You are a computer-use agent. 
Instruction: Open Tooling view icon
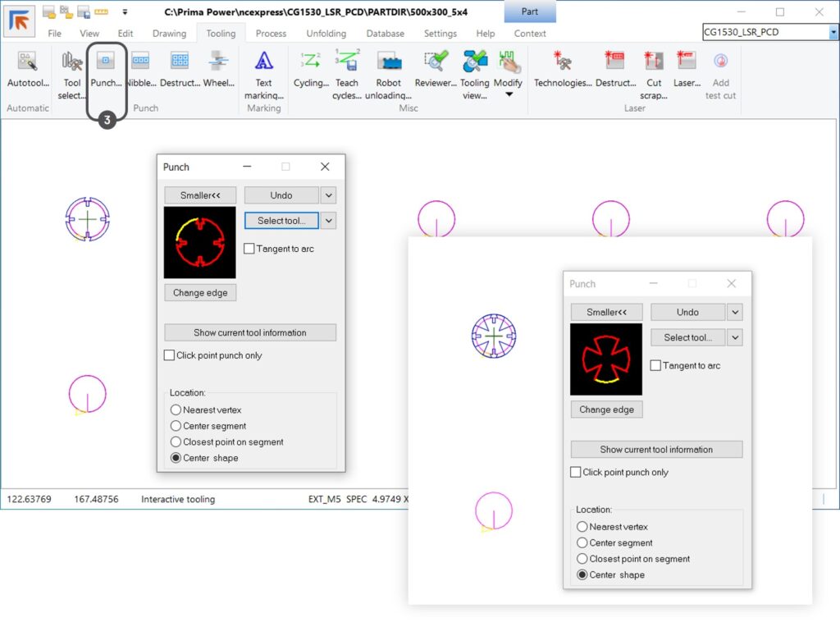point(474,62)
